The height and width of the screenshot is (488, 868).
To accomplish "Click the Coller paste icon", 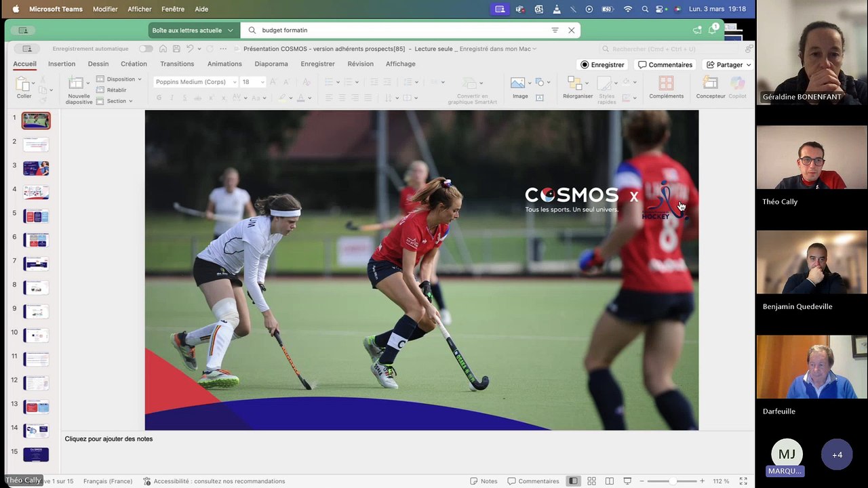I will point(24,83).
